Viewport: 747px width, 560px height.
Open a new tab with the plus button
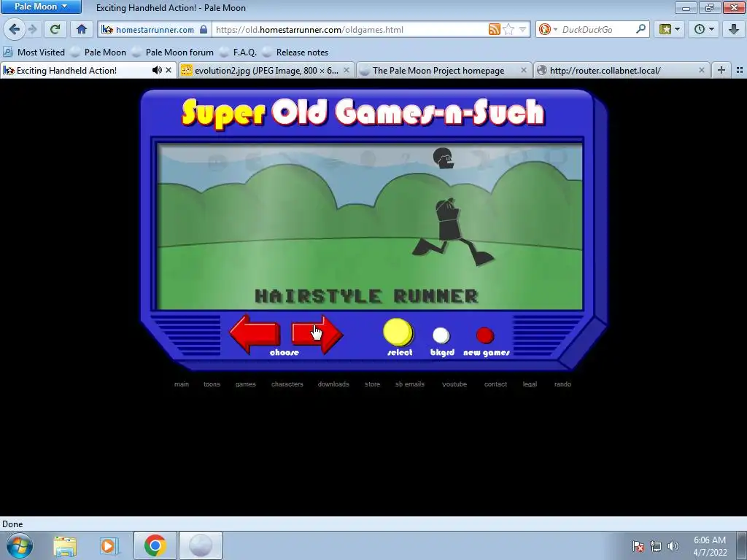(721, 71)
